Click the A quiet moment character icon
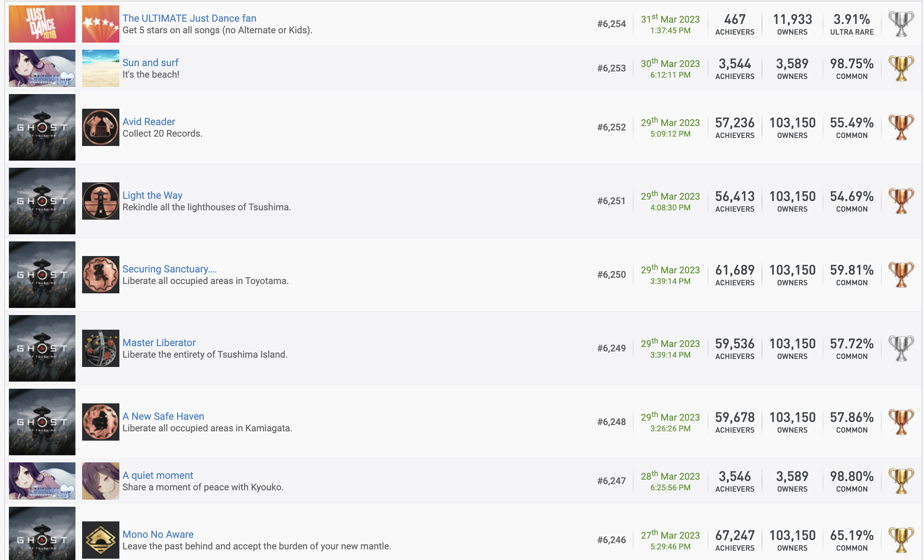This screenshot has width=924, height=560. click(x=101, y=481)
